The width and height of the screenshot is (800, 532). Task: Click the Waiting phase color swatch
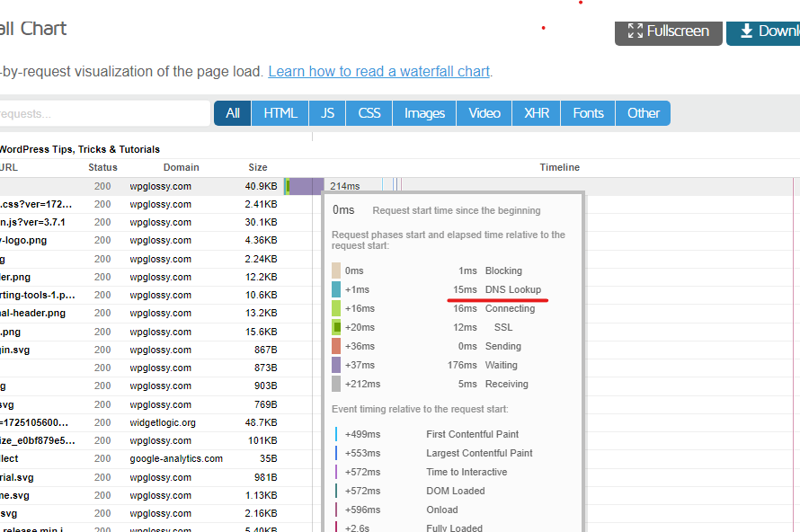coord(335,365)
